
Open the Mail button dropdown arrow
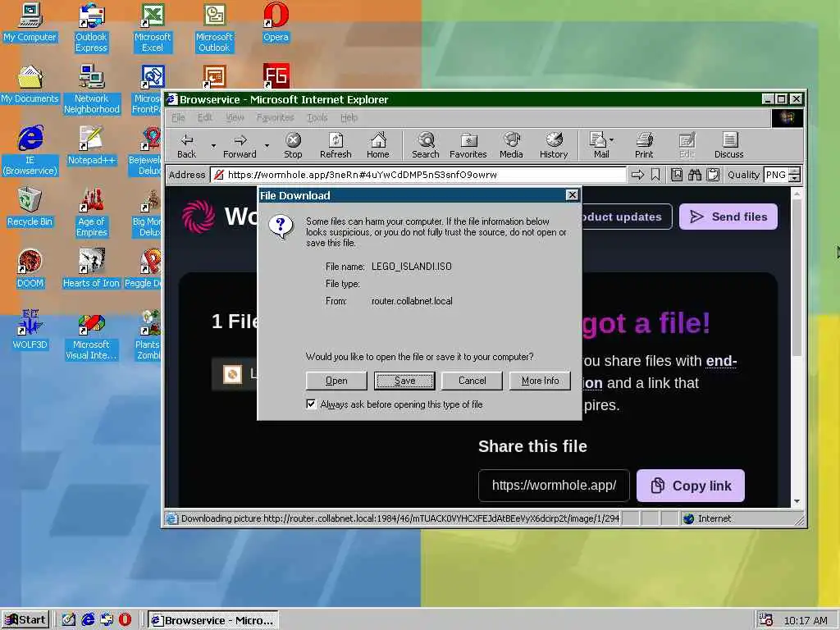[x=612, y=140]
